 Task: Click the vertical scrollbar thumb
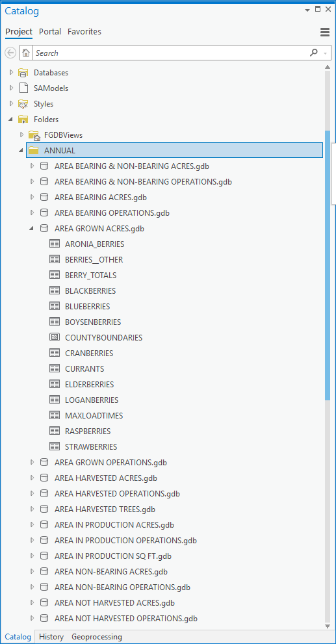(328, 265)
